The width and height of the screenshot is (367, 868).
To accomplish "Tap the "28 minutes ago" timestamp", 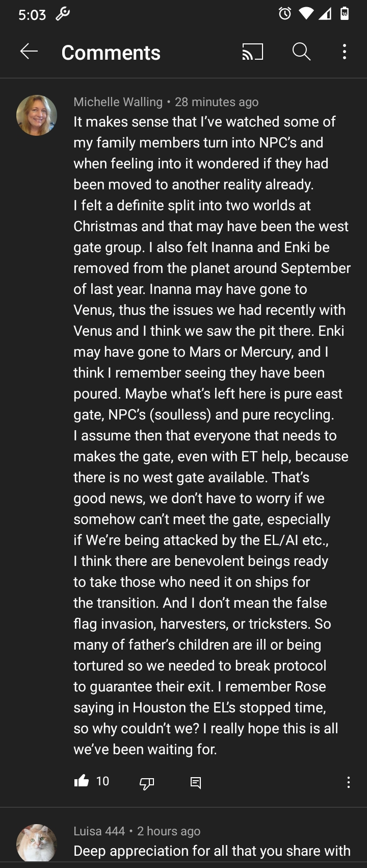I will coord(217,102).
